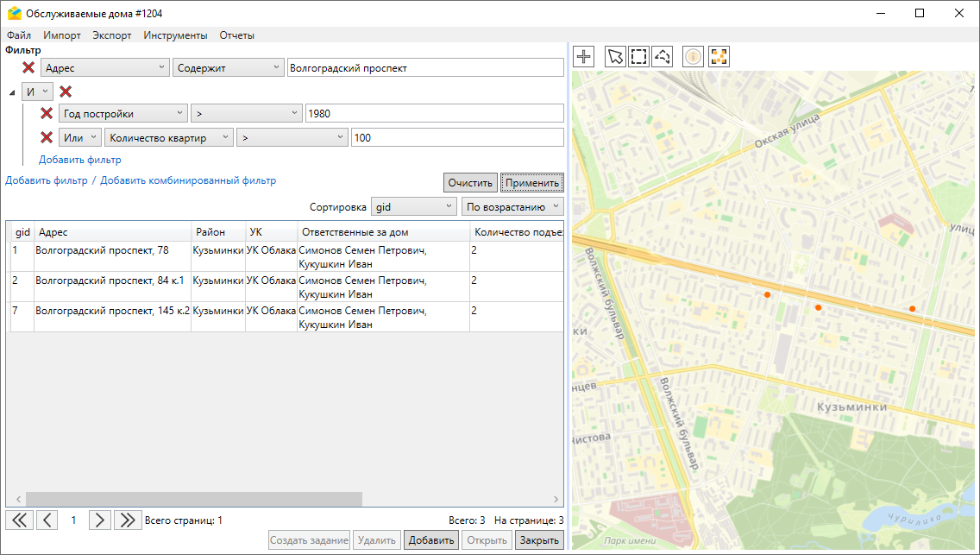Click Добавить комбинированный фильтр link
The width and height of the screenshot is (980, 555).
click(x=188, y=180)
